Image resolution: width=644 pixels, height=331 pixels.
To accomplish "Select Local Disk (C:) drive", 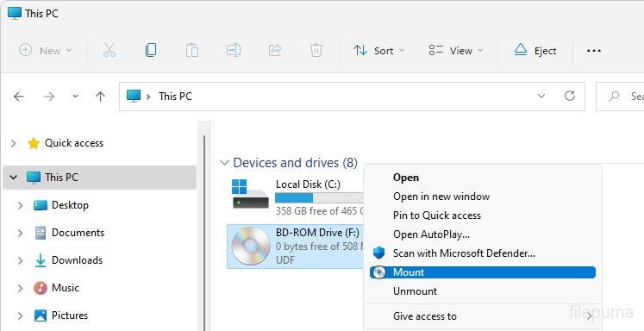I will coord(296,197).
